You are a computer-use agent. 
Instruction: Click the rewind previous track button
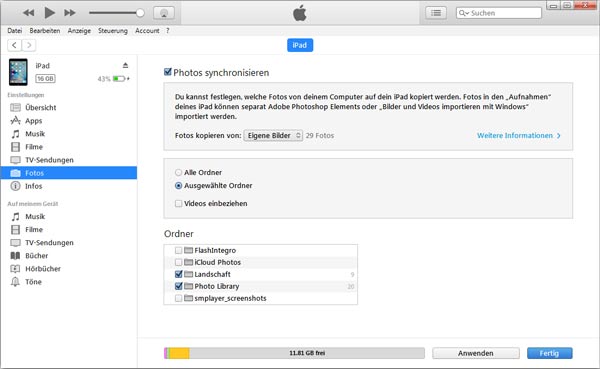pos(29,13)
